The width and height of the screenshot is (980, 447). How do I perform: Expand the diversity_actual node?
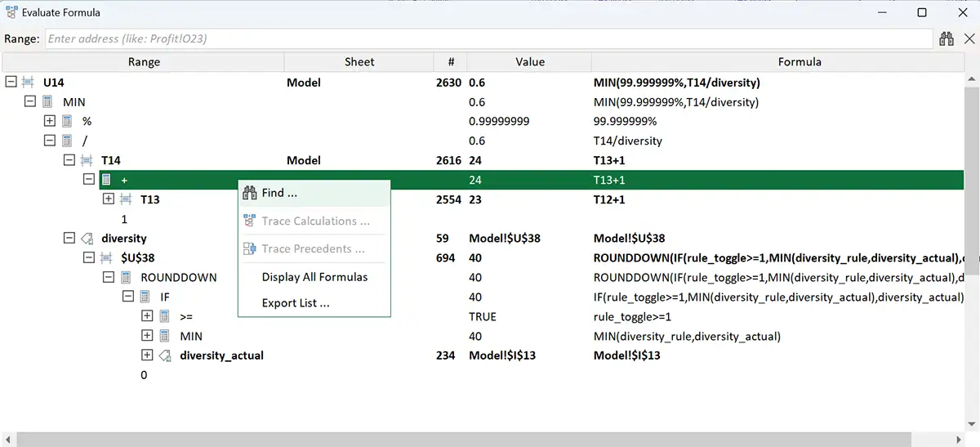pyautogui.click(x=147, y=355)
